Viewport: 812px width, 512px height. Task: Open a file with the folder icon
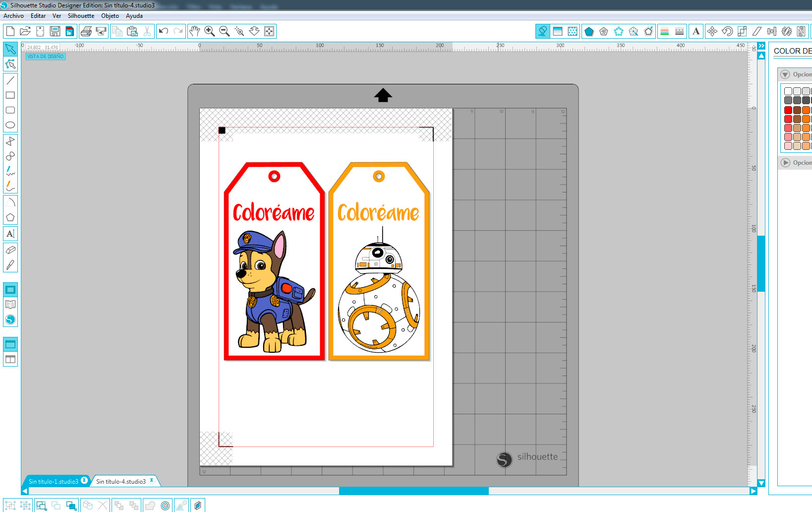25,31
